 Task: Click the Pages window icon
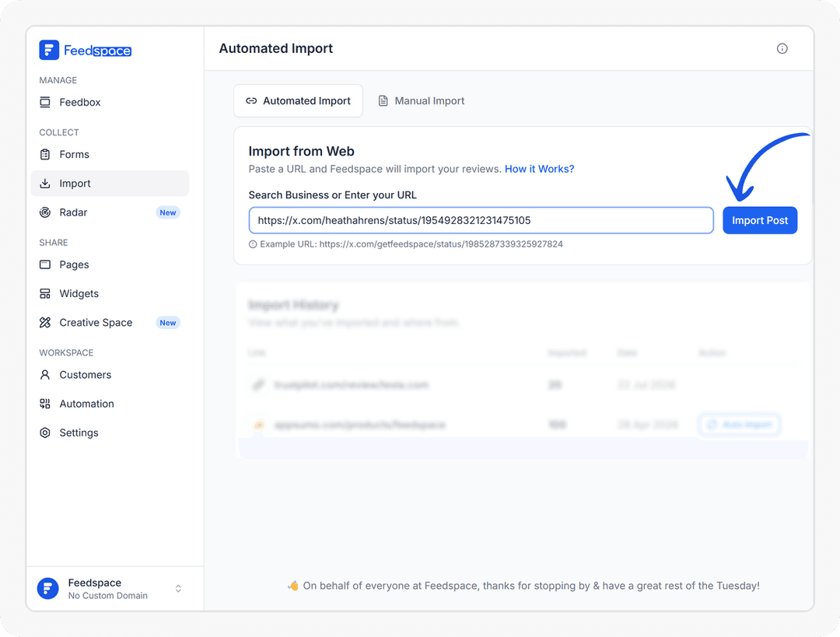(45, 264)
